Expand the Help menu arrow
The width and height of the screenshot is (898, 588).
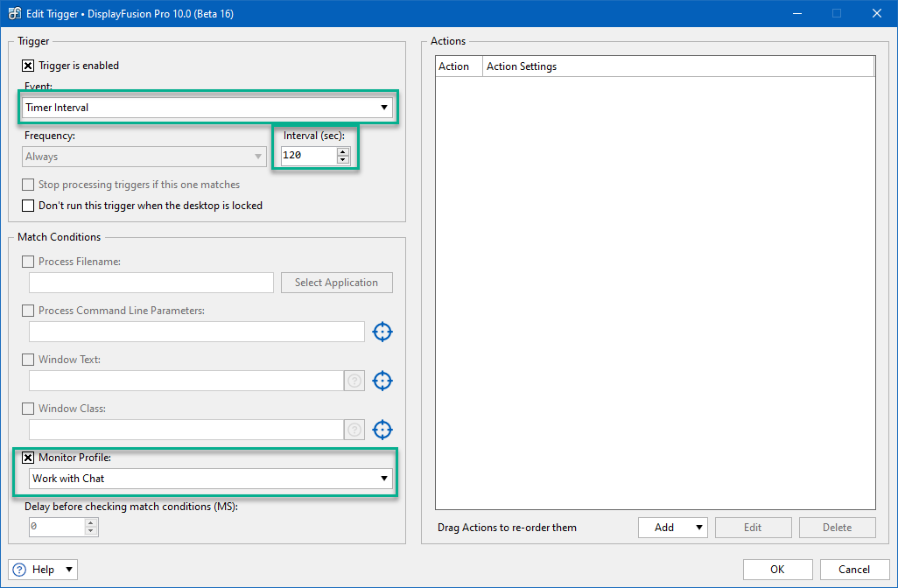click(x=69, y=570)
